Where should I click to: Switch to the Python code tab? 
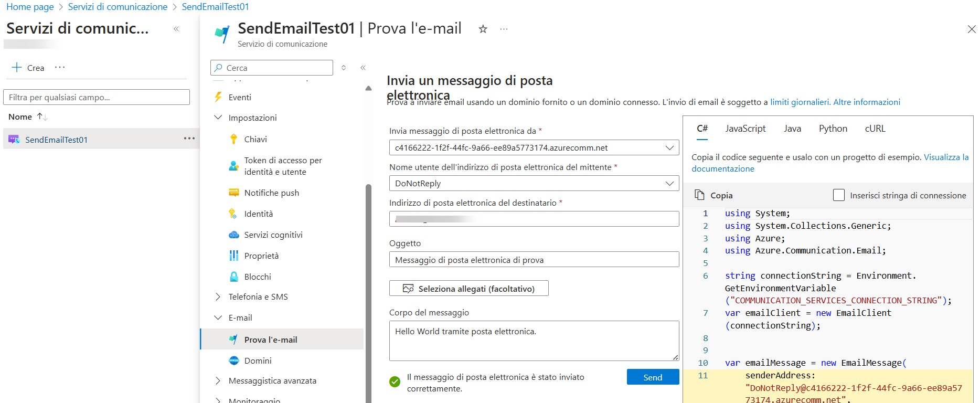click(833, 129)
